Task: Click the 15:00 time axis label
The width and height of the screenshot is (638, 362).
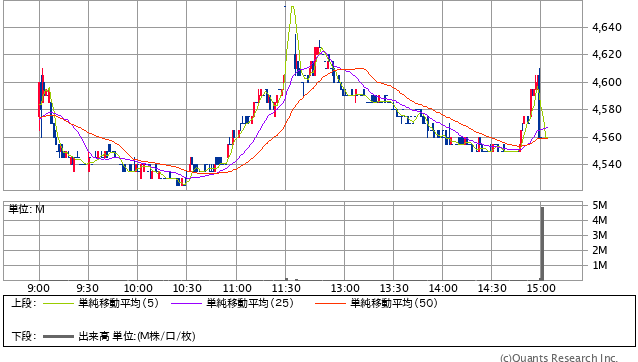Action: pos(541,288)
